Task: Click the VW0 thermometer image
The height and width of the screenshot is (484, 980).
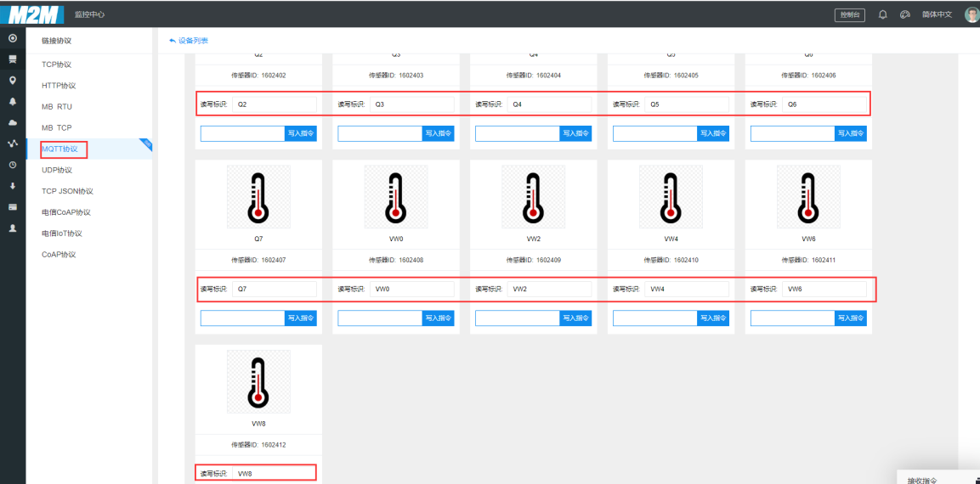Action: click(x=396, y=197)
